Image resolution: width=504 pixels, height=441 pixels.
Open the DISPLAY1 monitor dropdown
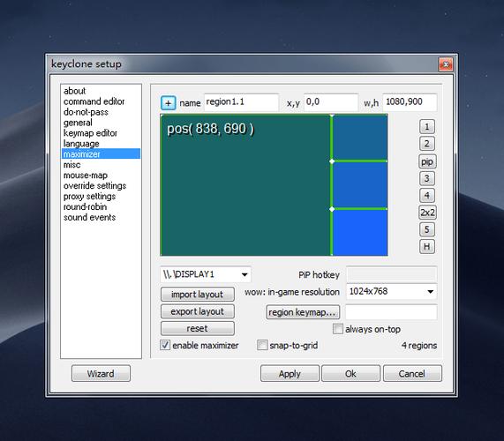pos(206,274)
